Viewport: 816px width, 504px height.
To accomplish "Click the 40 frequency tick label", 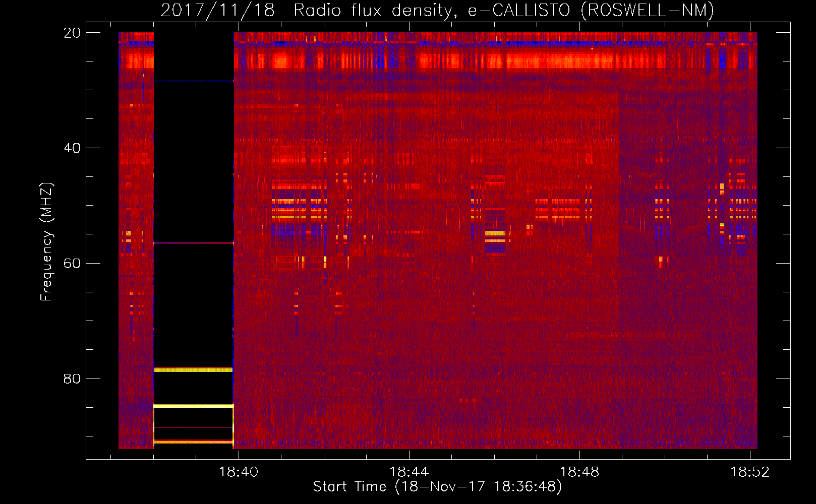I will (x=72, y=148).
